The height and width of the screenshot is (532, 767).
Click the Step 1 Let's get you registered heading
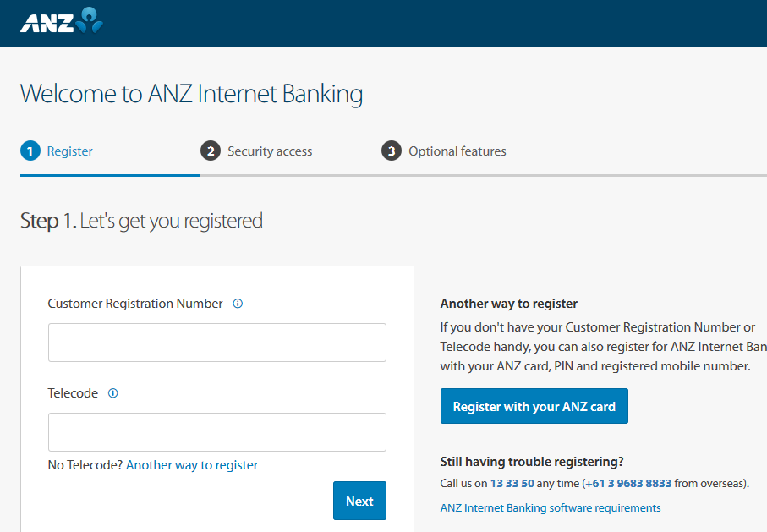click(x=141, y=222)
